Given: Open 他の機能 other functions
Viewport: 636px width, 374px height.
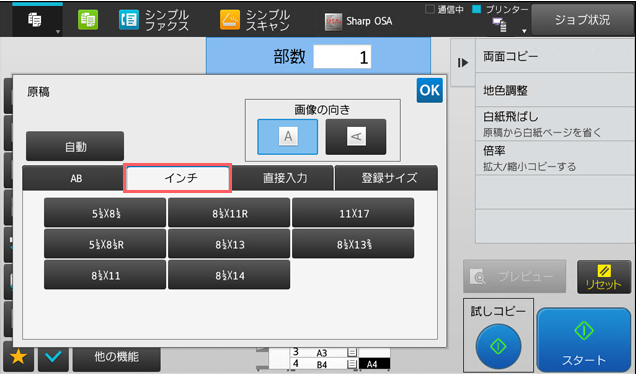Looking at the screenshot, I should [116, 357].
